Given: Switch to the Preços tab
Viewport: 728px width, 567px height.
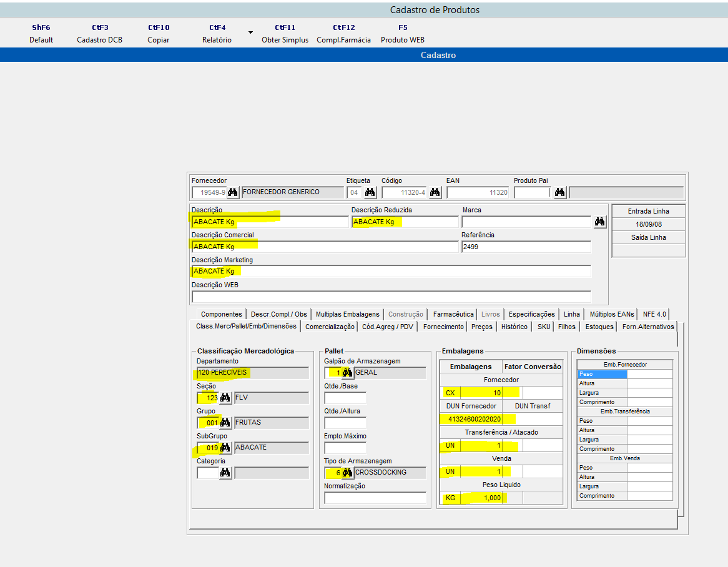Looking at the screenshot, I should pos(481,326).
